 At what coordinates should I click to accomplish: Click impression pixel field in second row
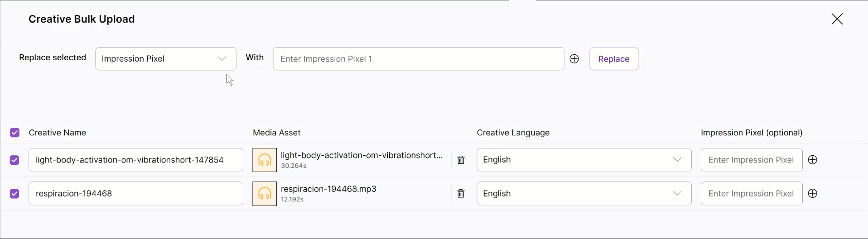751,194
